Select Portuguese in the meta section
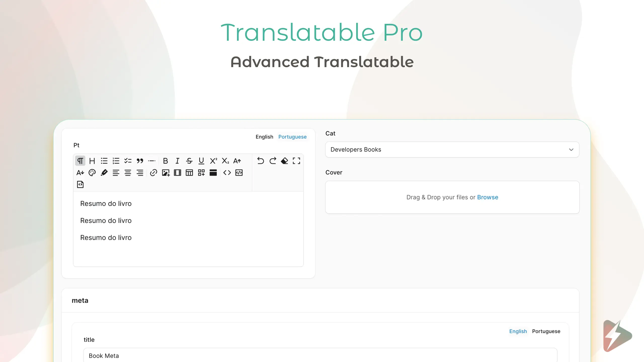This screenshot has width=644, height=362. 546,331
